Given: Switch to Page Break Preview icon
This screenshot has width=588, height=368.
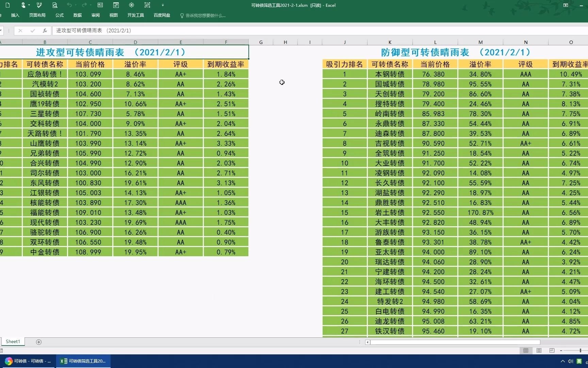Looking at the screenshot, I should (x=552, y=350).
